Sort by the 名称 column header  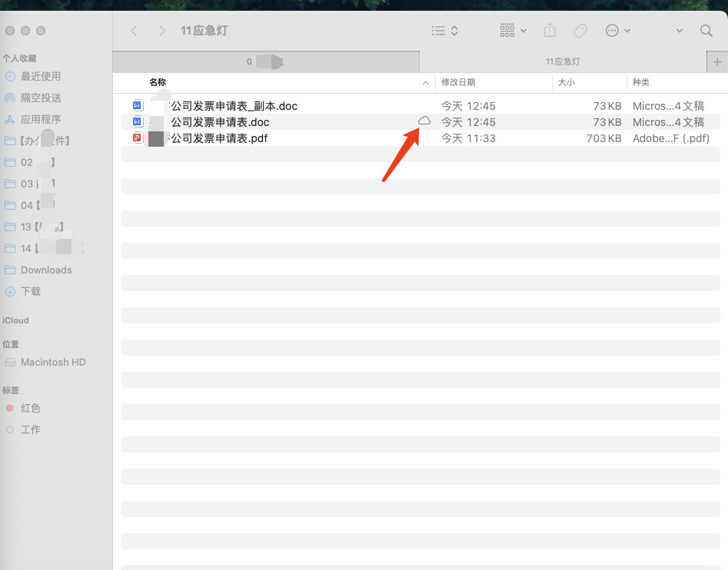(x=158, y=82)
